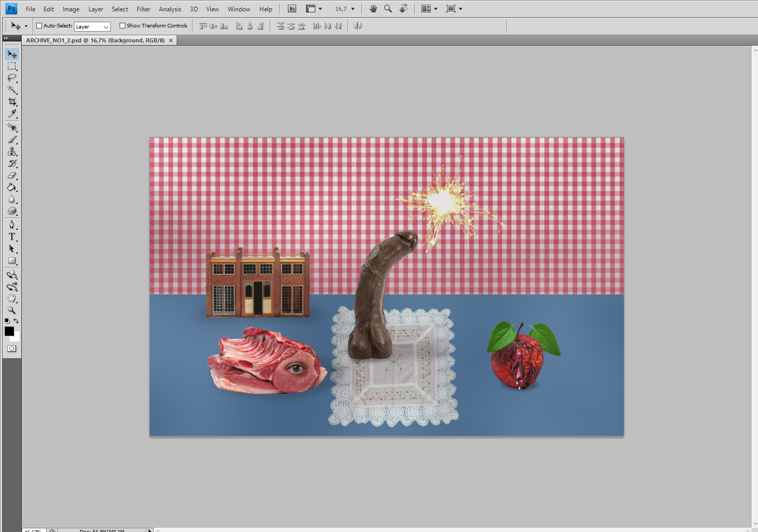Enable Show Transform Controls checkbox
Viewport: 758px width, 532px height.
pos(122,26)
